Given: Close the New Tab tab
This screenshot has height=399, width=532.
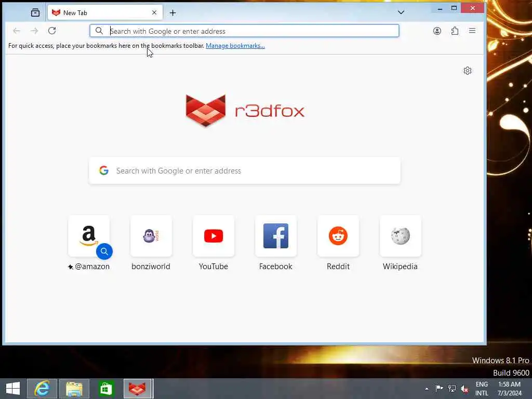Looking at the screenshot, I should 154,12.
